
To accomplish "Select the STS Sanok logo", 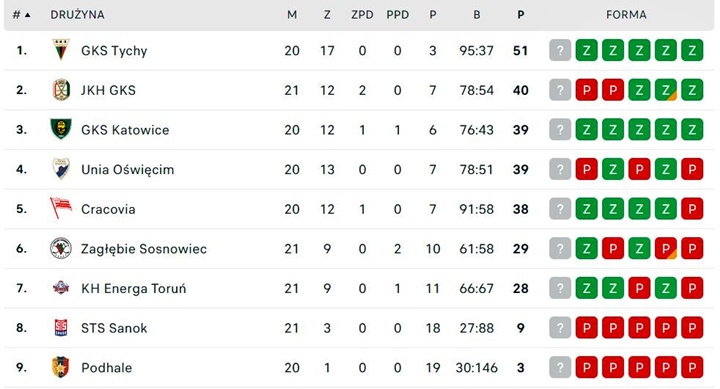I will click(x=61, y=328).
